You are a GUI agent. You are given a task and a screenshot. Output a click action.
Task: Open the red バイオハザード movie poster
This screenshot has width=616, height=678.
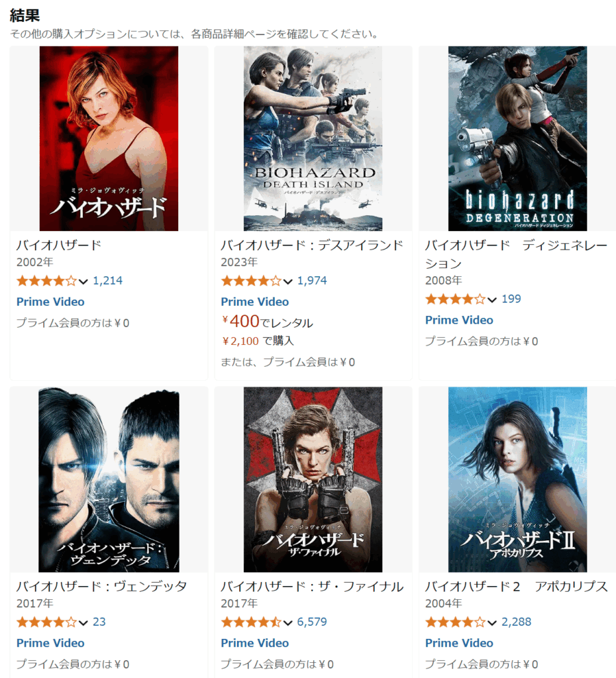[x=109, y=138]
